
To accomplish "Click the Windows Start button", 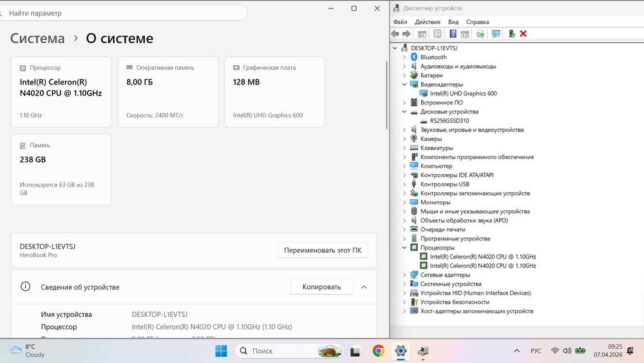I will pos(221,351).
